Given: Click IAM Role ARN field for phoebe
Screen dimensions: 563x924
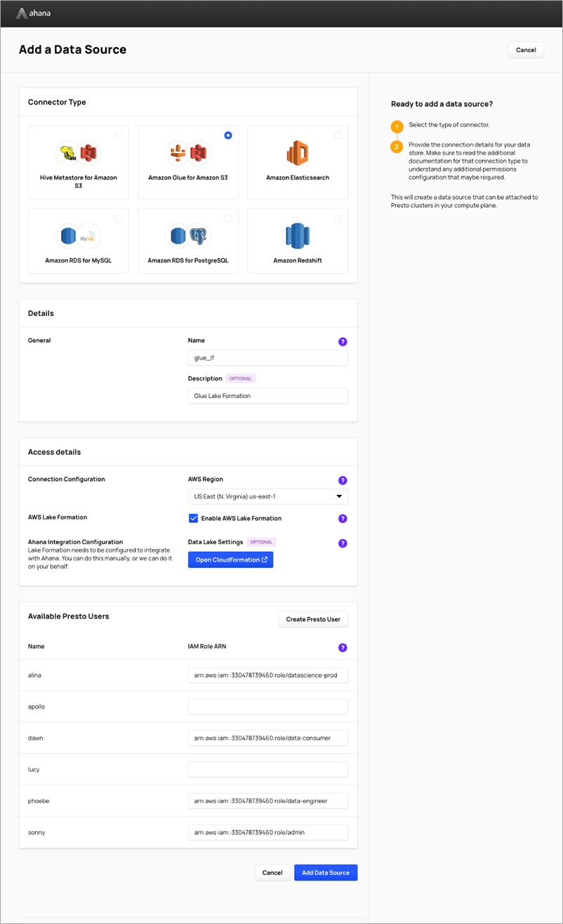Looking at the screenshot, I should pos(268,800).
